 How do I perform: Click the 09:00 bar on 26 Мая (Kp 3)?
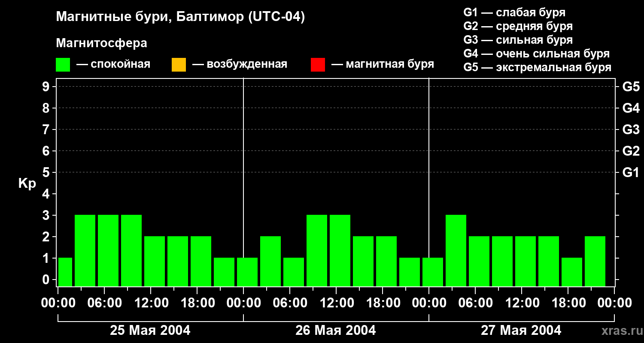[317, 250]
